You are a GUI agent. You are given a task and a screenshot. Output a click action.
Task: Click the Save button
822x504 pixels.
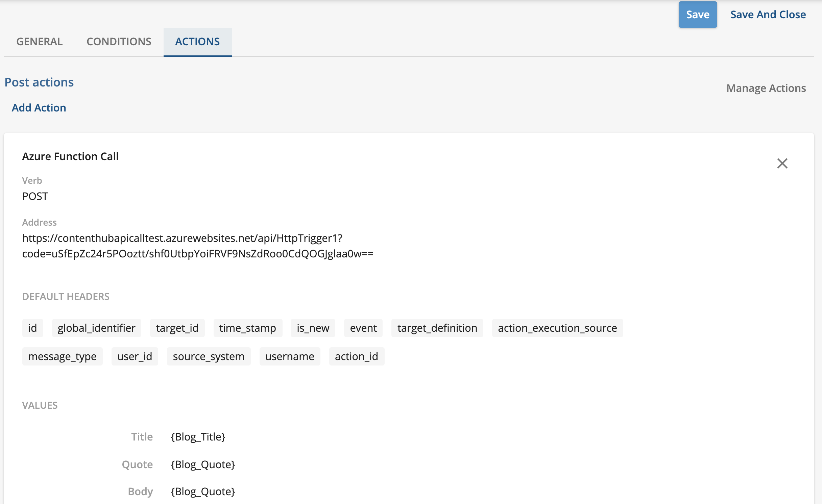pyautogui.click(x=698, y=15)
